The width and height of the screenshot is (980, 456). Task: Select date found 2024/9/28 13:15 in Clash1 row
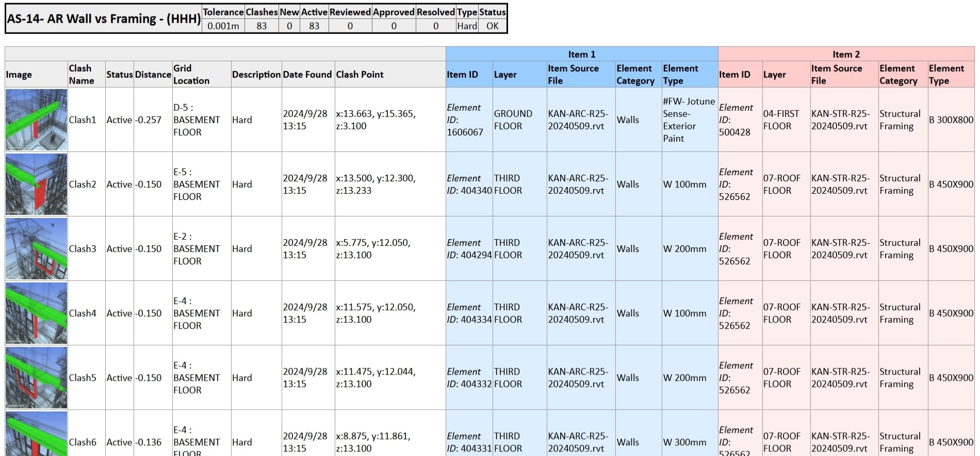(305, 120)
